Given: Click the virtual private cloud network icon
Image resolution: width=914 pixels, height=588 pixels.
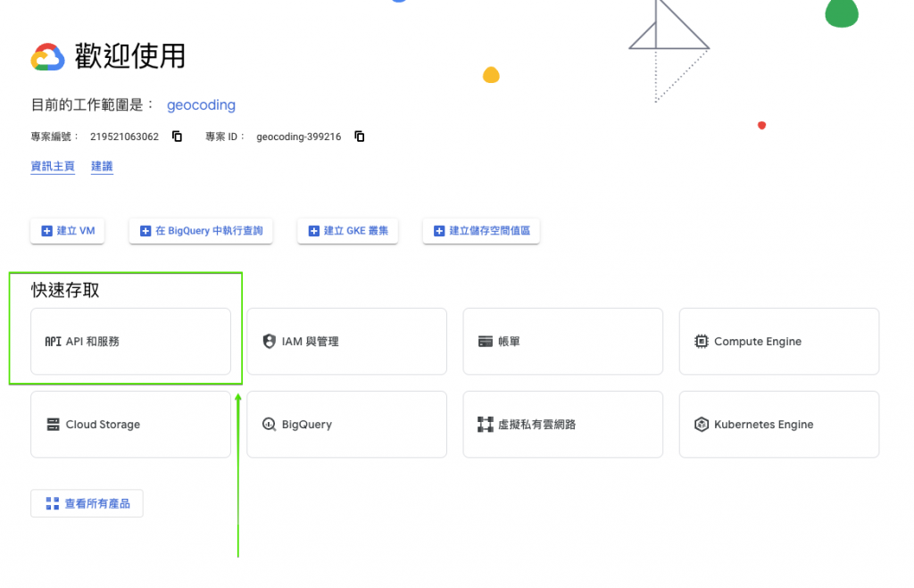Looking at the screenshot, I should tap(486, 424).
